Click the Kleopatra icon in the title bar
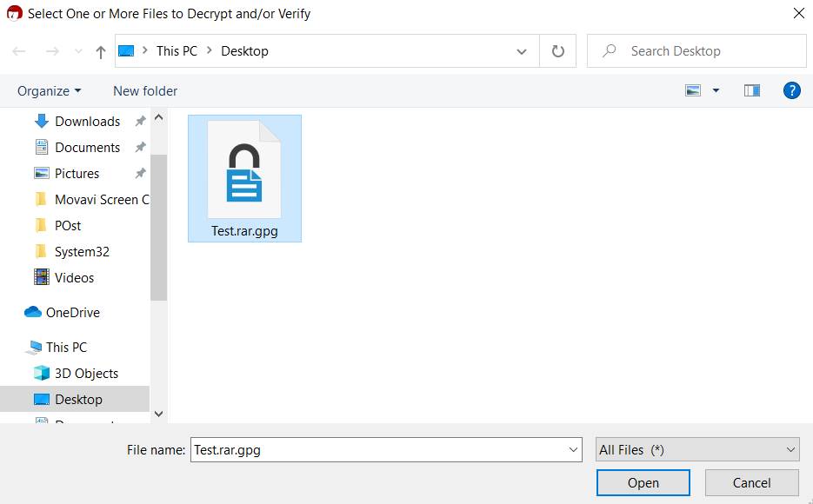This screenshot has height=504, width=813. [x=15, y=13]
